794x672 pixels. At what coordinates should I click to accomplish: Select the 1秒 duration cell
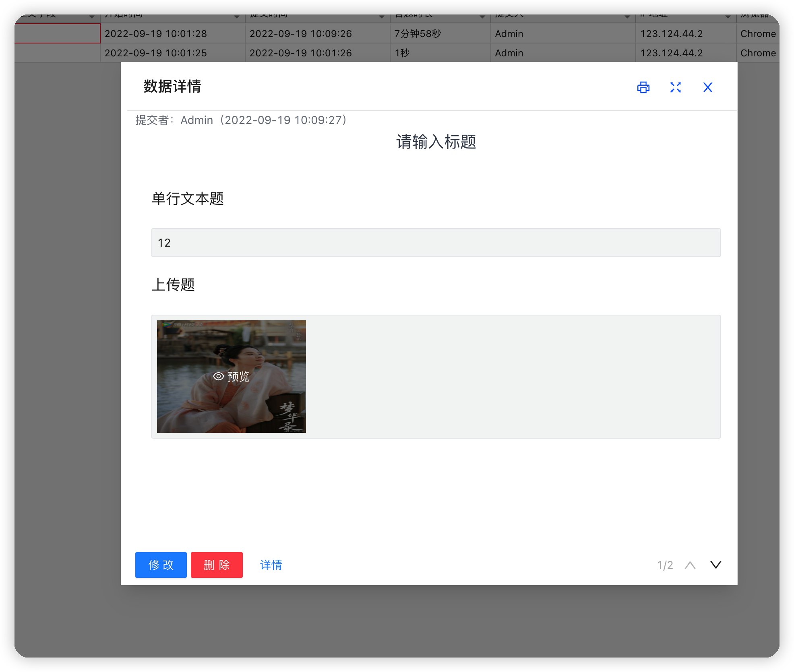[x=440, y=53]
